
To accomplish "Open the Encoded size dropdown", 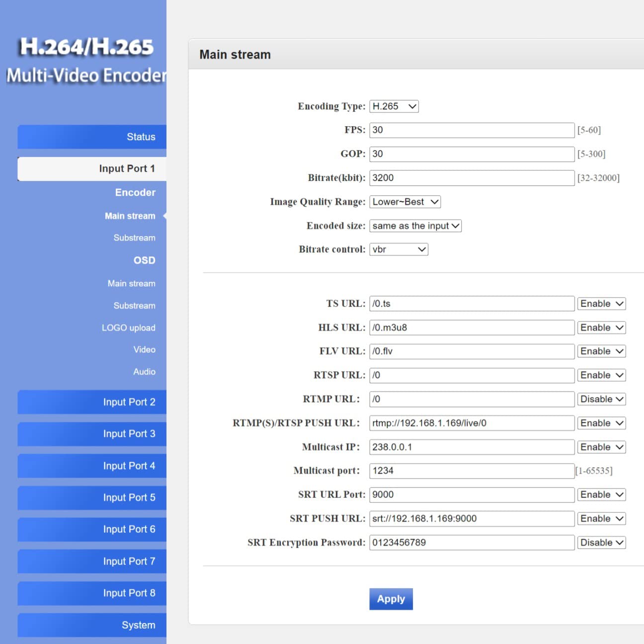I will [415, 226].
